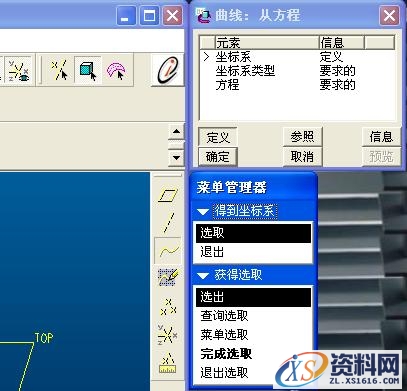Click the 定义 button

point(218,137)
